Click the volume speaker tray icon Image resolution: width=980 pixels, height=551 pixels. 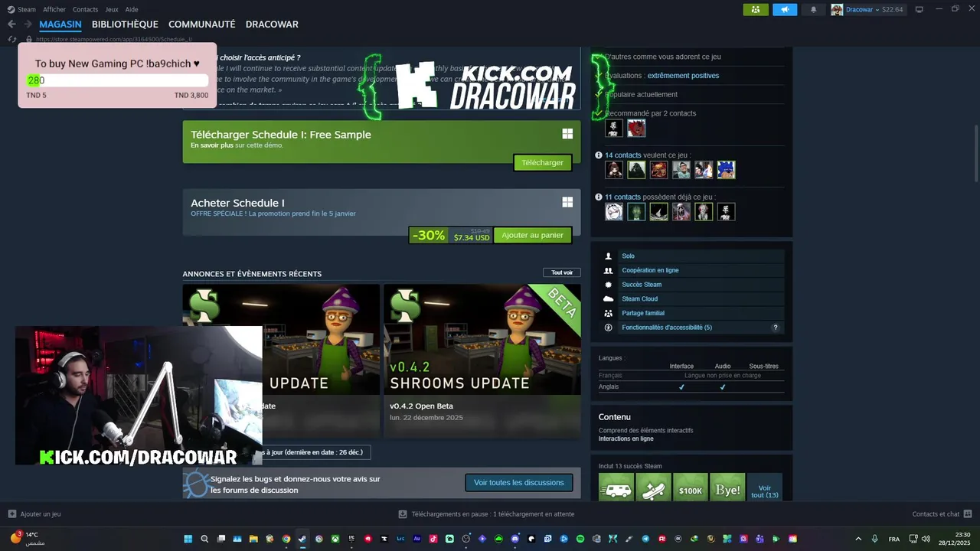pyautogui.click(x=926, y=539)
